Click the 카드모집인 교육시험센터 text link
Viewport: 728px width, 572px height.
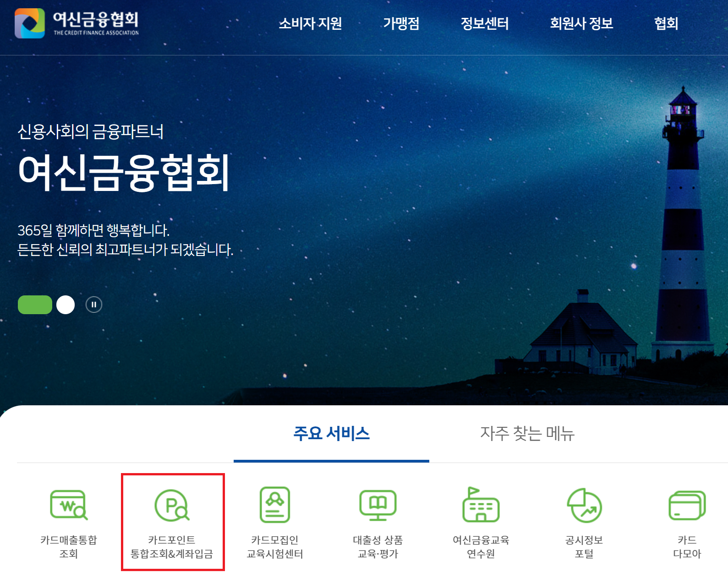pyautogui.click(x=275, y=547)
